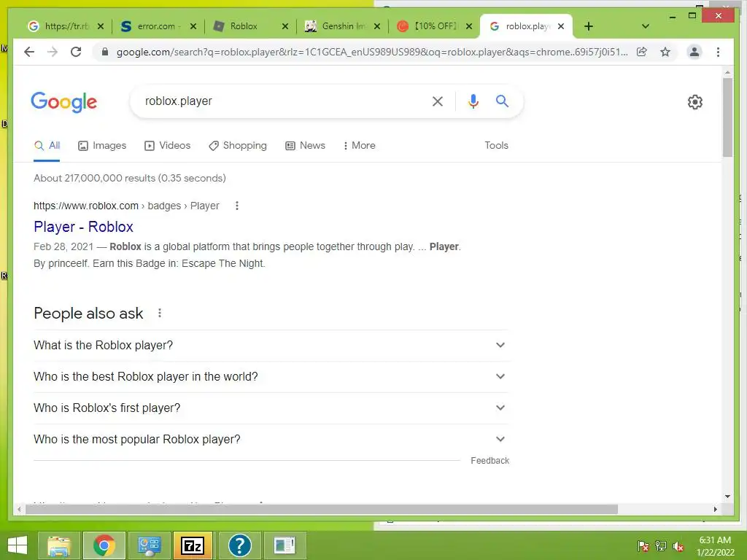Go to the Google logo homepage

click(x=64, y=102)
